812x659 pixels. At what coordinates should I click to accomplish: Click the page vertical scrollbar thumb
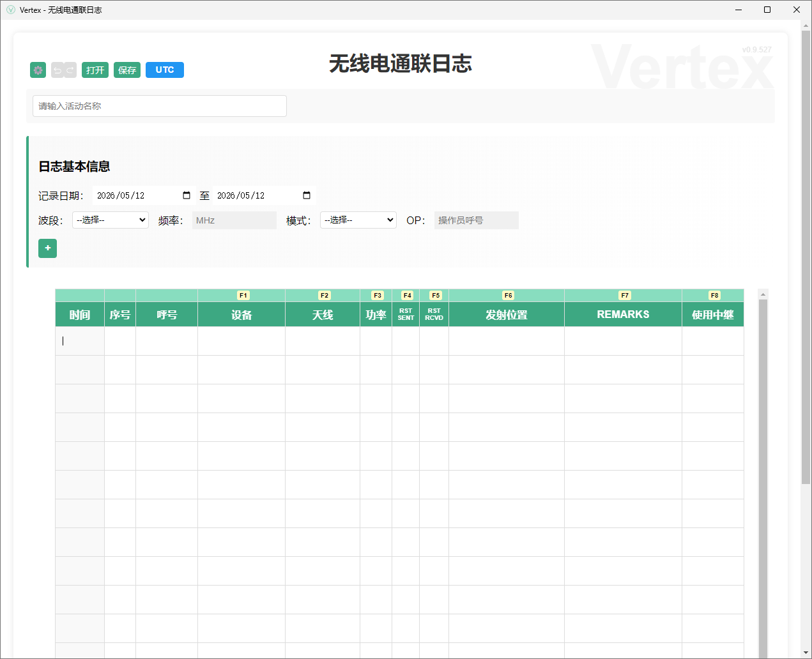(x=806, y=257)
